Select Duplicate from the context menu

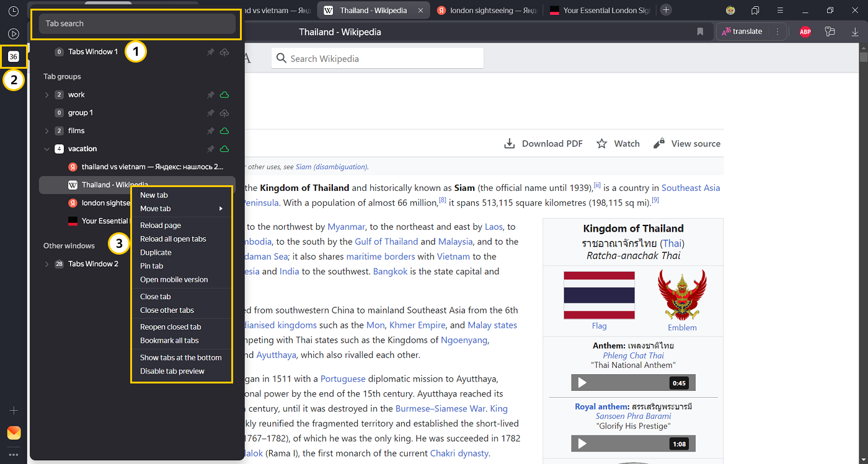pyautogui.click(x=156, y=252)
